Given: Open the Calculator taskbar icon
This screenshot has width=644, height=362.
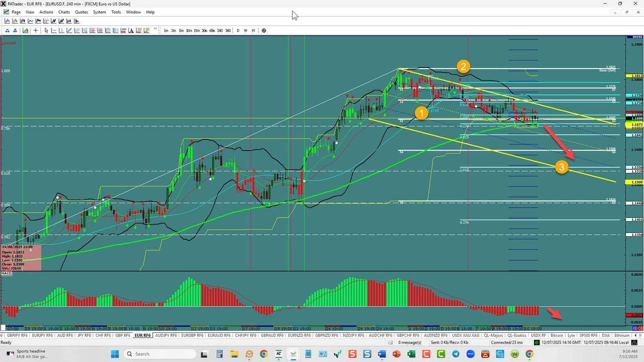Looking at the screenshot, I should (219, 354).
